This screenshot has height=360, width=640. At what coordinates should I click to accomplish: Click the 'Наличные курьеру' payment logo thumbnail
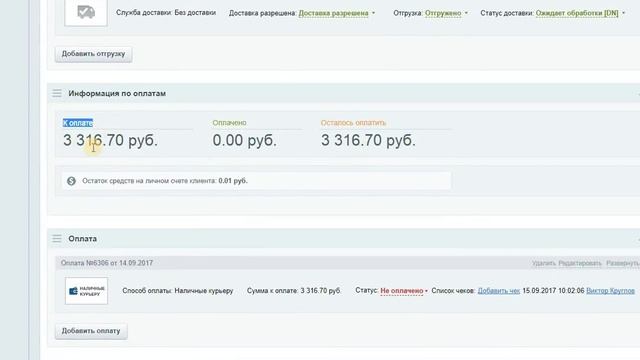point(87,291)
